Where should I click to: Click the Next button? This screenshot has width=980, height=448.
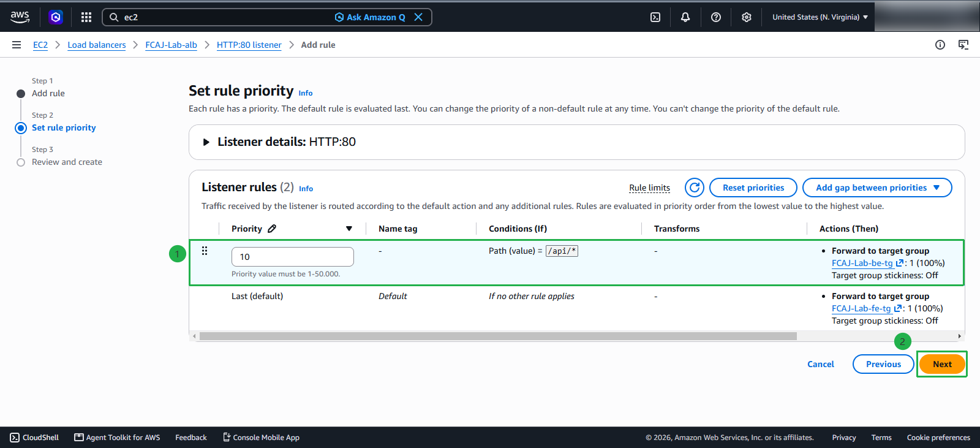click(942, 364)
